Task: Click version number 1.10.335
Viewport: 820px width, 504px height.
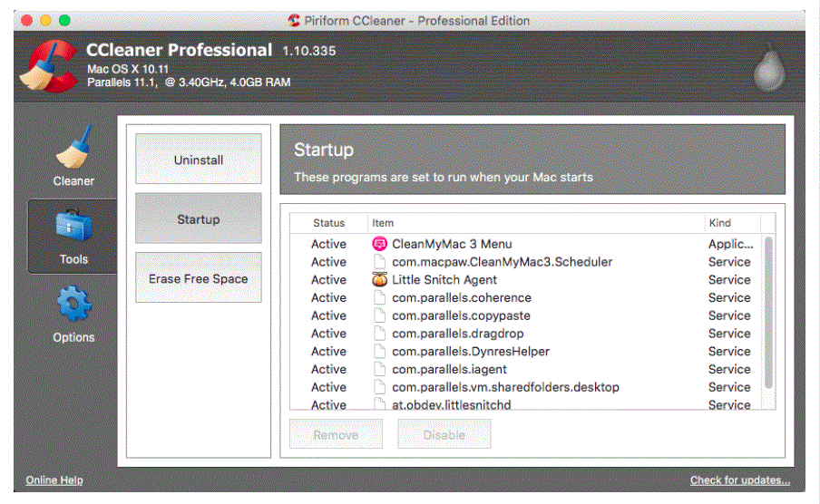Action: (309, 51)
